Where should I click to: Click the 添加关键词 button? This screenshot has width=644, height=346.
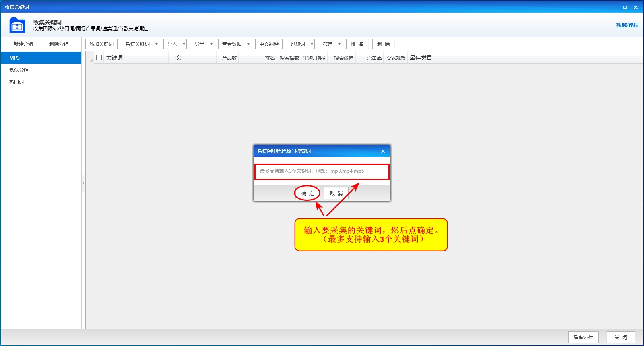[101, 44]
